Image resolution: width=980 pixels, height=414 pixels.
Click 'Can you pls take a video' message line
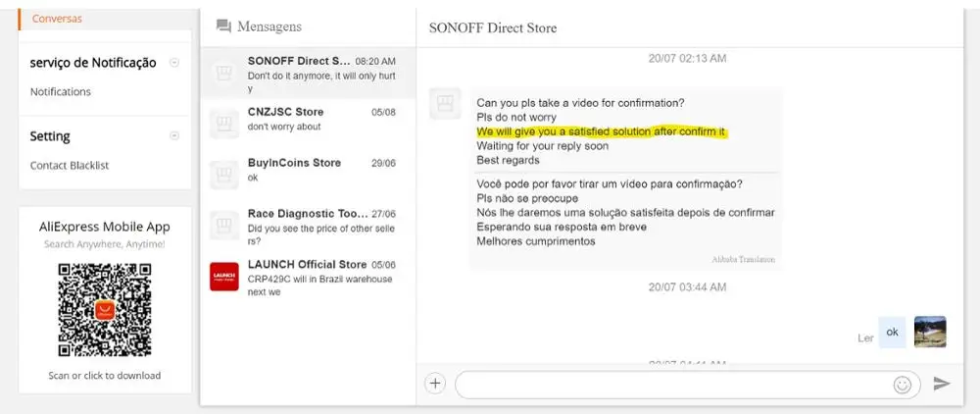580,103
